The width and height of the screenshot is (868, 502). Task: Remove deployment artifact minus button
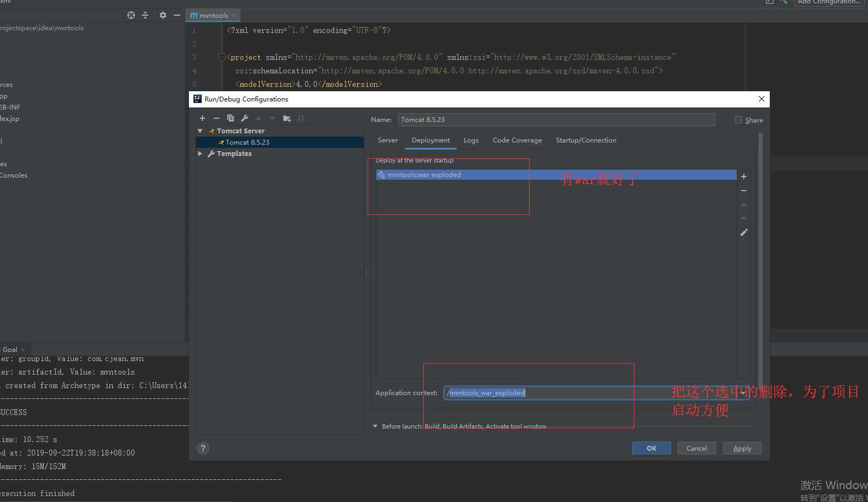(x=744, y=191)
